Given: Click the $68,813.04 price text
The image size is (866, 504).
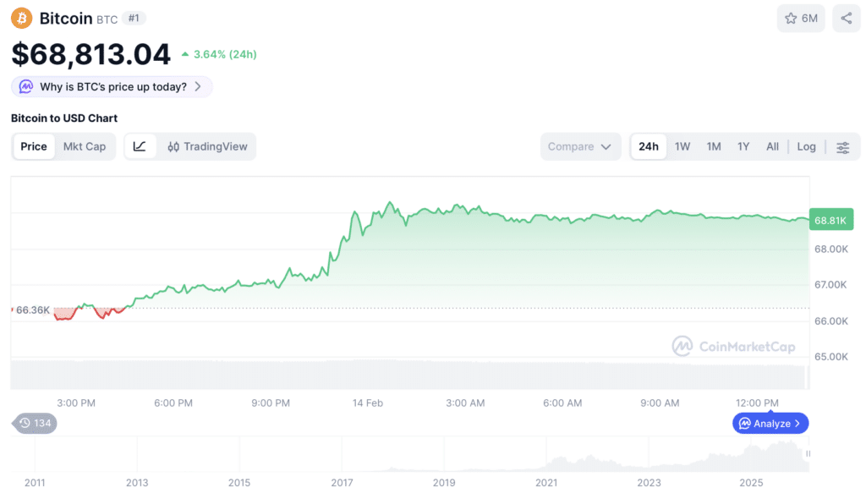Looking at the screenshot, I should [x=91, y=54].
